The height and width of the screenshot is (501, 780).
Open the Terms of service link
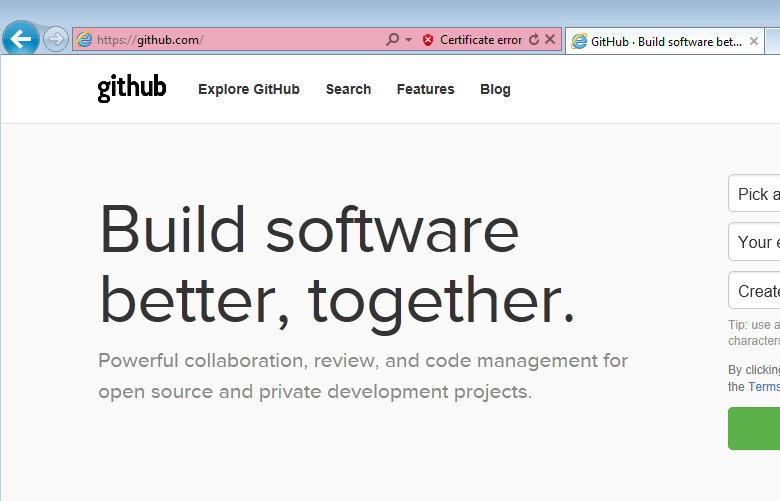[764, 387]
